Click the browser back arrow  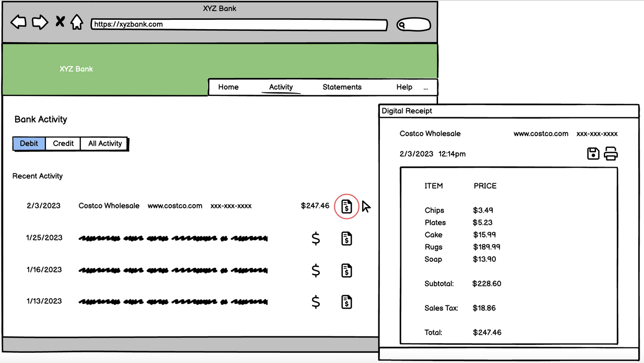pos(18,22)
